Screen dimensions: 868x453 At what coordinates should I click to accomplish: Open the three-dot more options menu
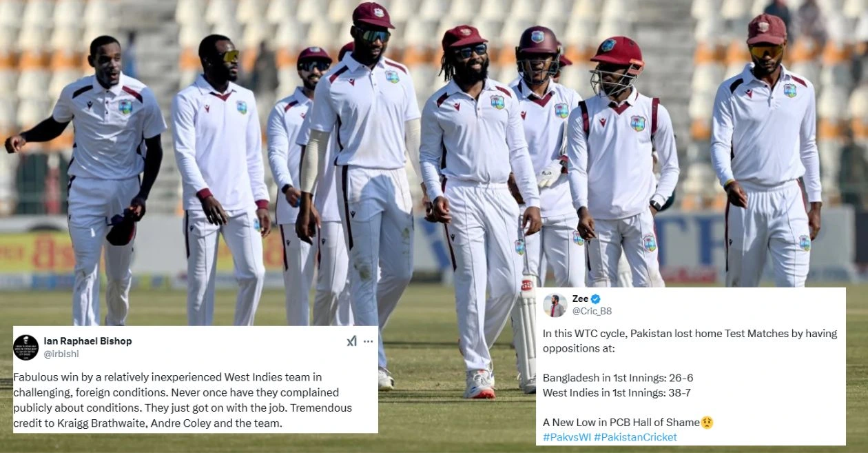point(369,341)
